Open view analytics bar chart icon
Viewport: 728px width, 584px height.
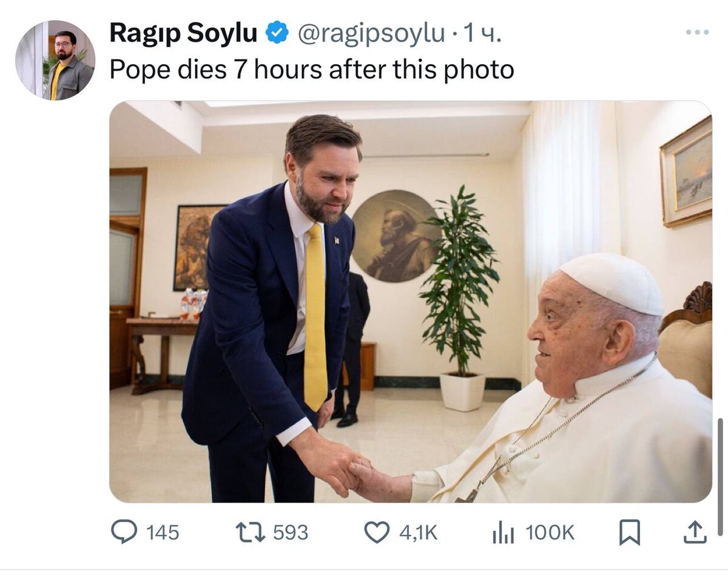click(503, 533)
